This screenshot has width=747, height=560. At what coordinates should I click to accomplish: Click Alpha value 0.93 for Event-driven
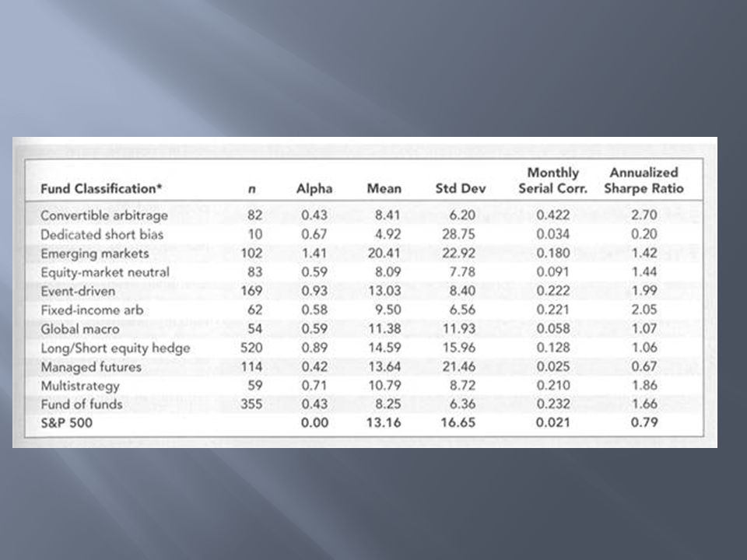(314, 290)
